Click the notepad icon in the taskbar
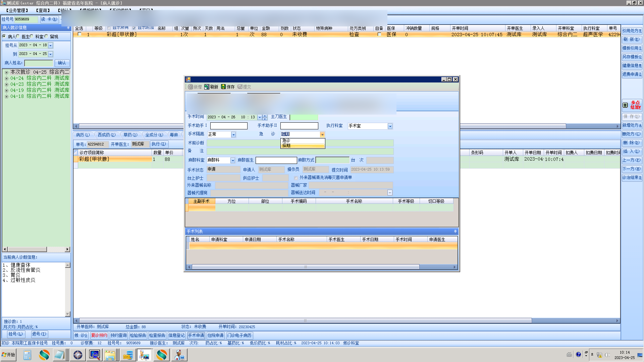This screenshot has height=362, width=644. tap(60, 355)
